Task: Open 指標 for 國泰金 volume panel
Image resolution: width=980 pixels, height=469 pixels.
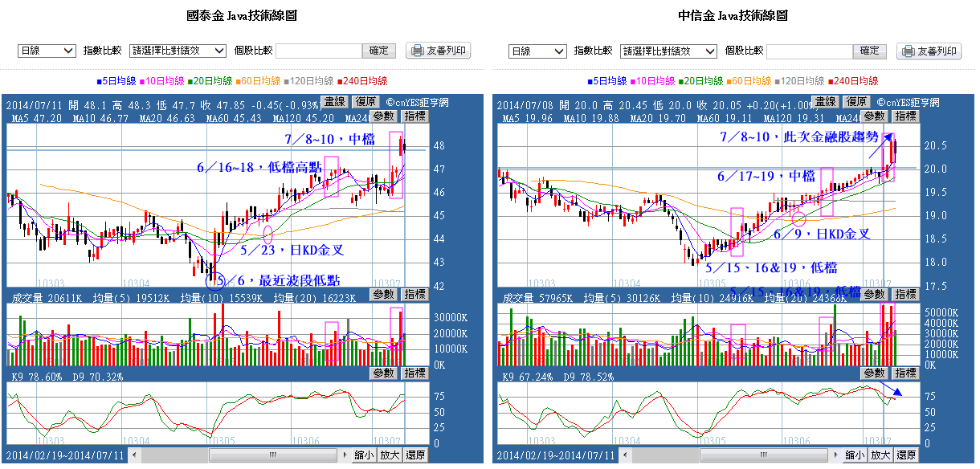Action: click(414, 295)
